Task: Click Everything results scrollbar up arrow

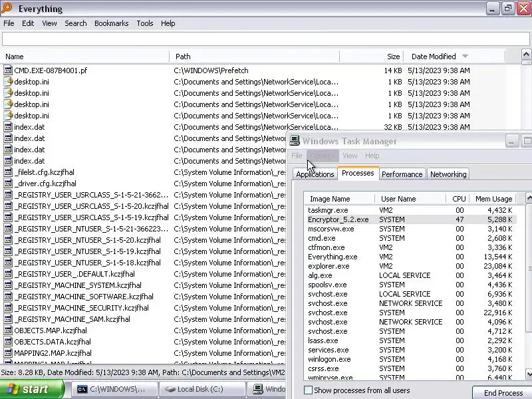Action: [x=526, y=55]
